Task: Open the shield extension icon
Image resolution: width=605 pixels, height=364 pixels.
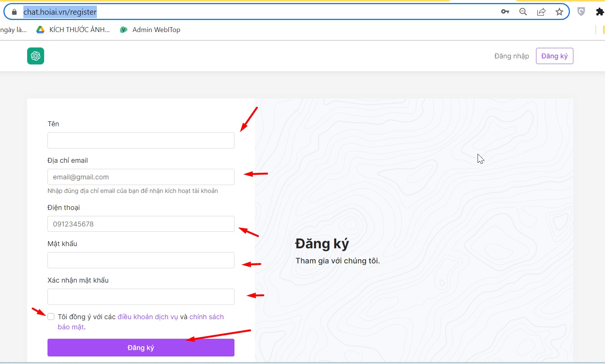Action: 581,12
